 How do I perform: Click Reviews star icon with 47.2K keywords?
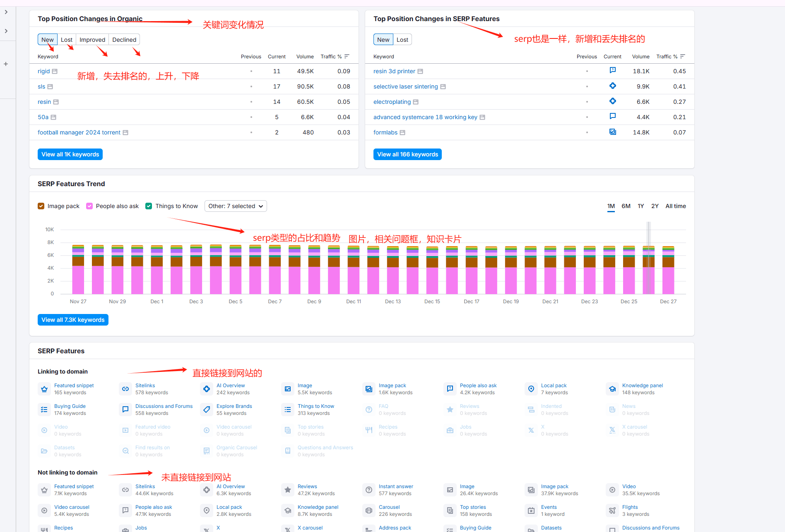[x=288, y=490]
